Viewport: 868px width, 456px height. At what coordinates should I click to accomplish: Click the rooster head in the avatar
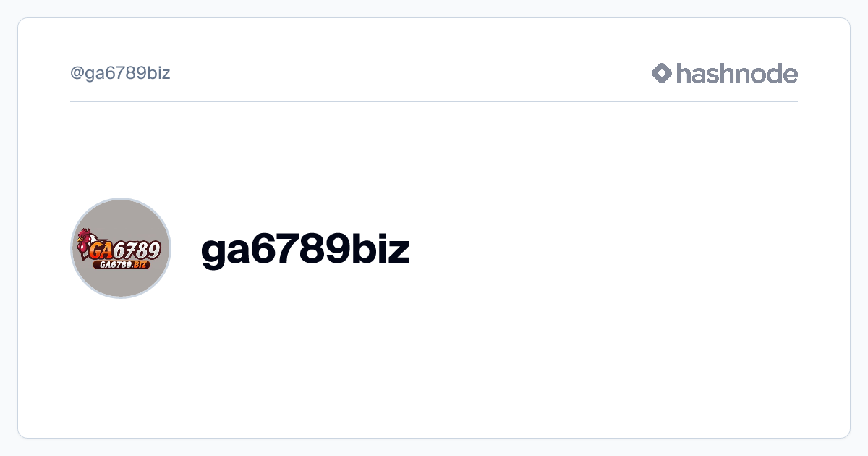tap(85, 239)
